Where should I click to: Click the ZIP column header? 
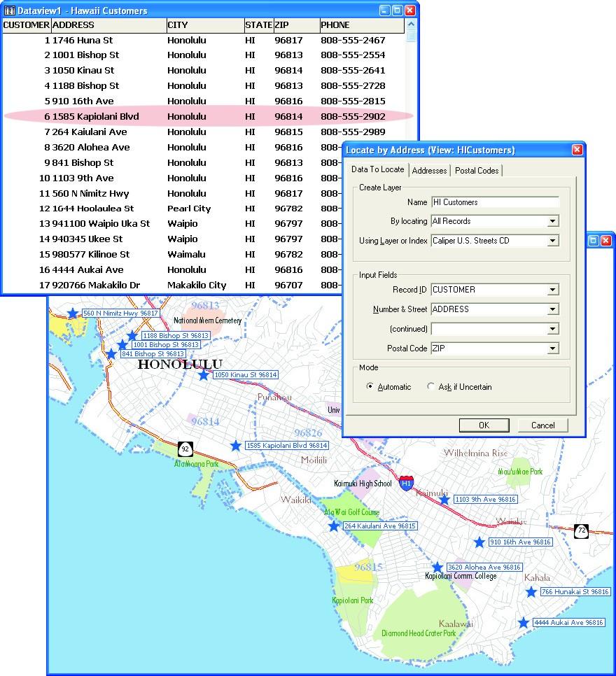297,25
